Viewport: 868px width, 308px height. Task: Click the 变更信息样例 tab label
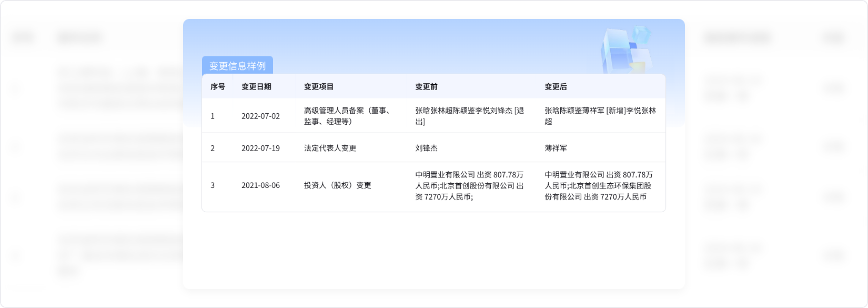[237, 66]
